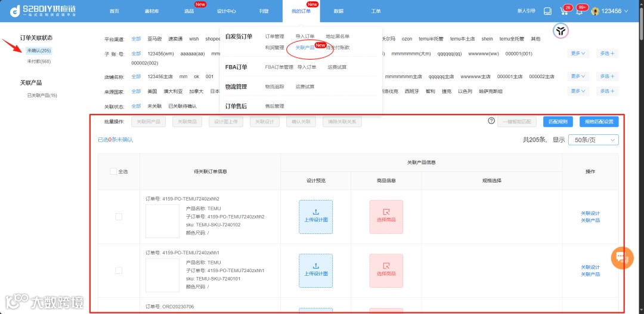Click 多选 + in the 子账号 row
644x314 pixels.
coord(607,54)
